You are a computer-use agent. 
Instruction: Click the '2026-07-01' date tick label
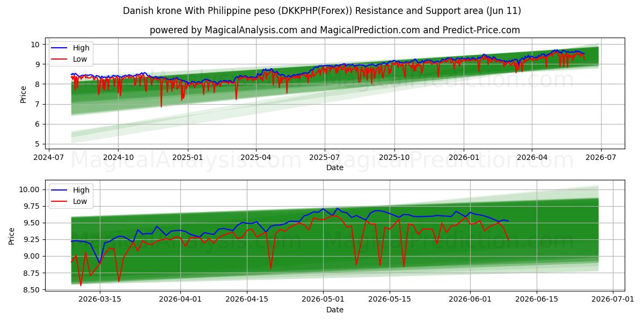coord(613,299)
